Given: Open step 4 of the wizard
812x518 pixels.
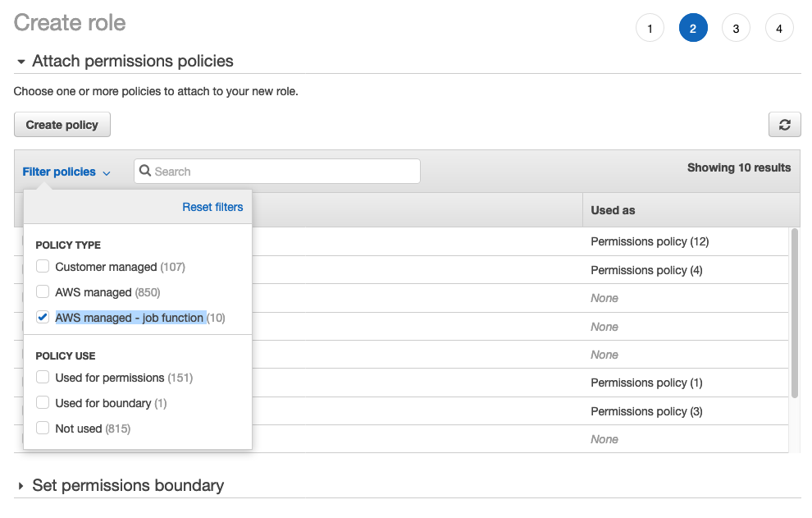Looking at the screenshot, I should point(779,27).
